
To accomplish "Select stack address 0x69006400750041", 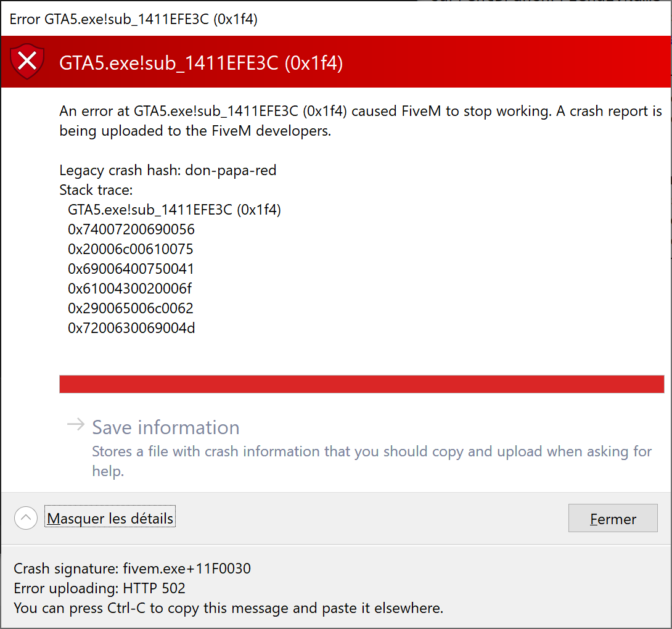I will 131,269.
